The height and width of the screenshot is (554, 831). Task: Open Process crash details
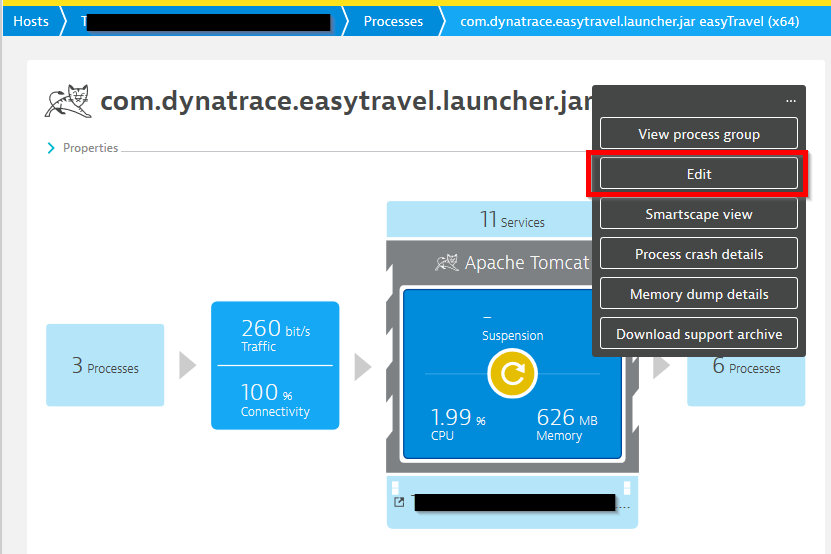pyautogui.click(x=699, y=254)
